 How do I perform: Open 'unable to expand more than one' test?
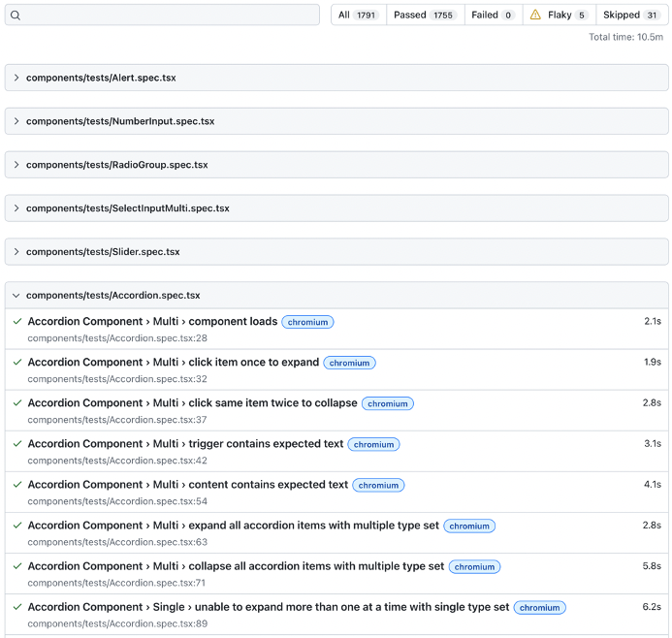tap(269, 607)
